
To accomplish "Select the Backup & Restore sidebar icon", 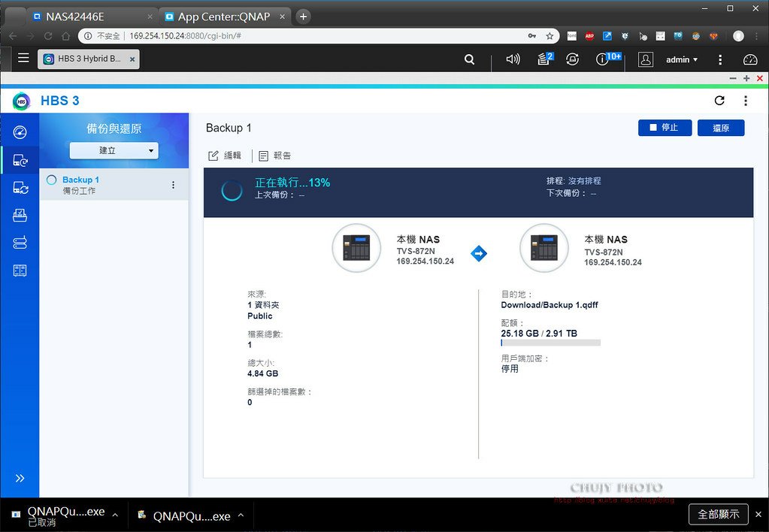I will [20, 160].
